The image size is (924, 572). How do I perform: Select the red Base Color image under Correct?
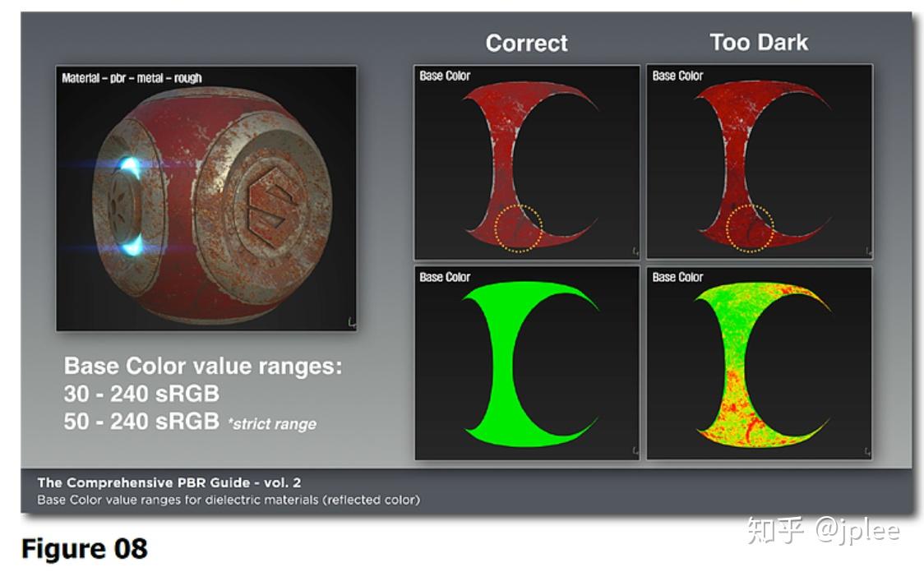tap(527, 163)
